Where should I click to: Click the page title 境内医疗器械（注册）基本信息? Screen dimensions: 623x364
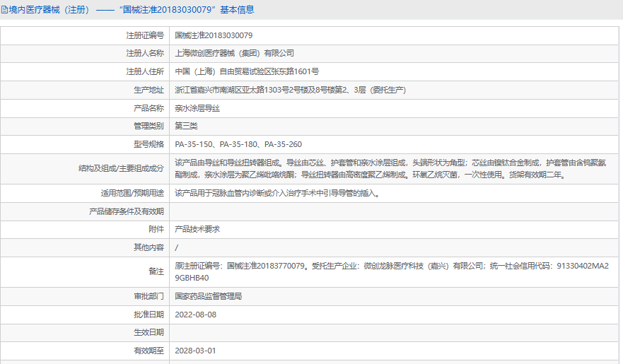132,10
